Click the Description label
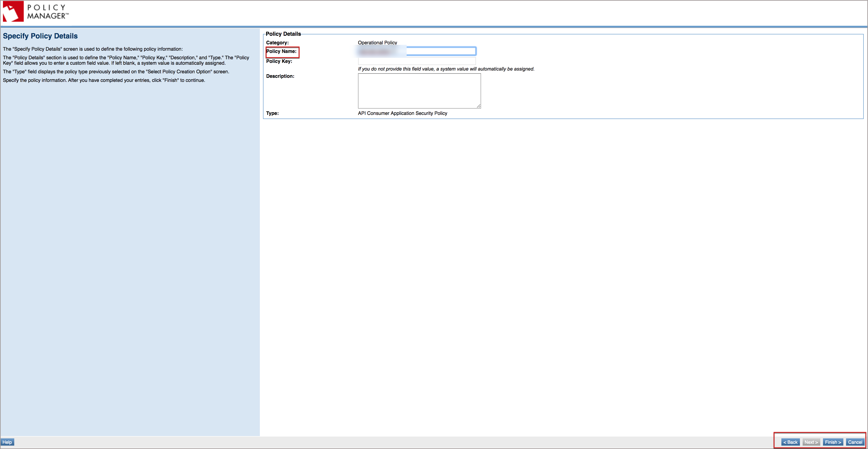 280,76
